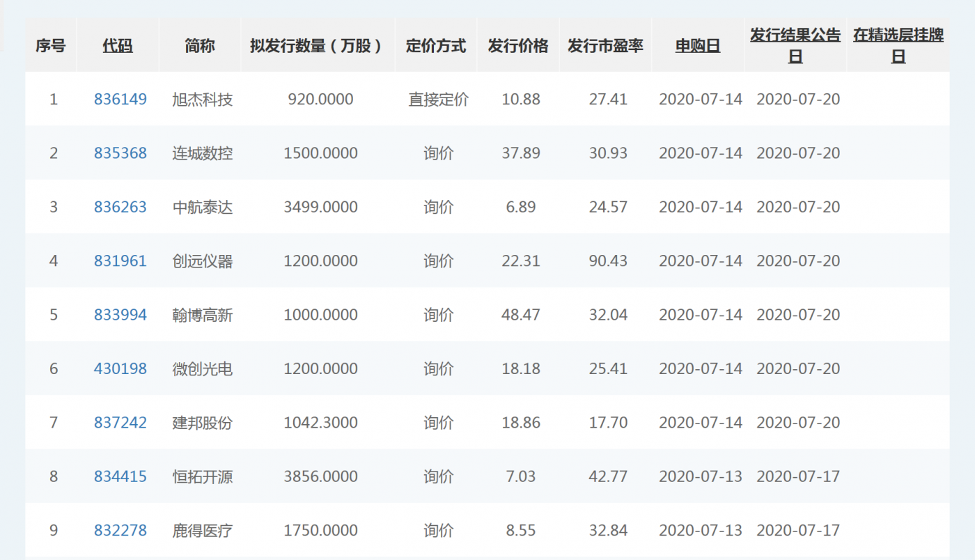Click 建邦股份 result date 2020-07-20
The height and width of the screenshot is (560, 975).
click(x=798, y=423)
